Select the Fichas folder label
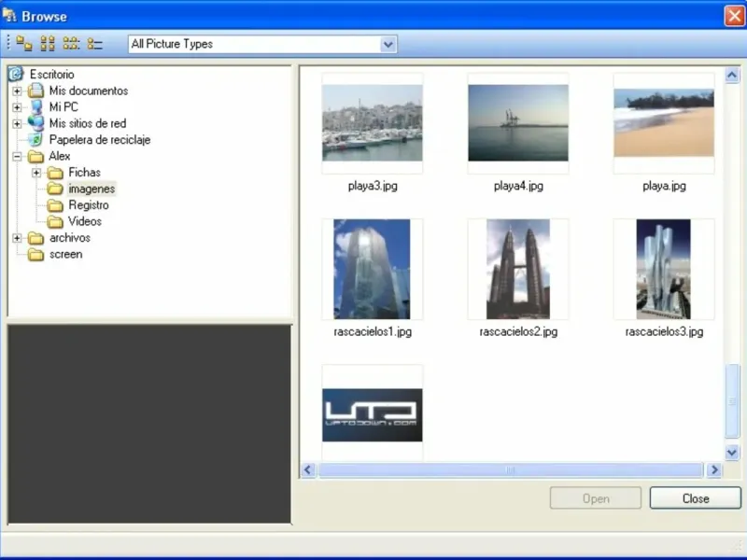 point(84,173)
